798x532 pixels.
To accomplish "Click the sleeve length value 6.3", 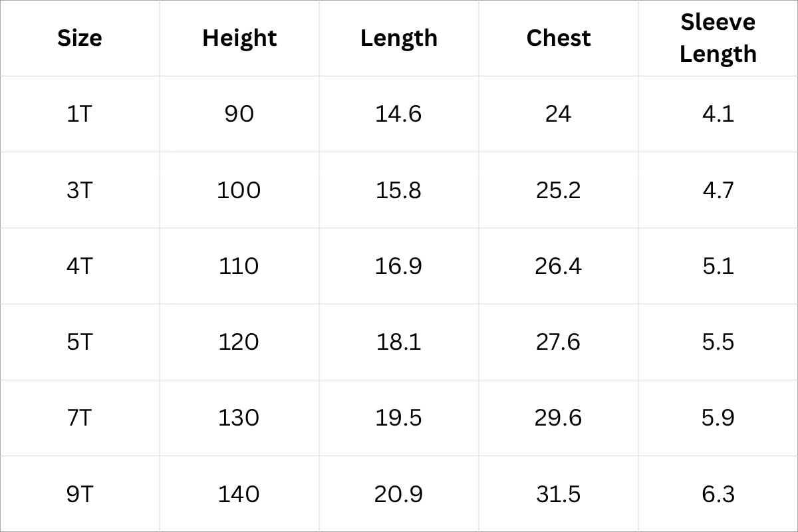I will [x=718, y=494].
